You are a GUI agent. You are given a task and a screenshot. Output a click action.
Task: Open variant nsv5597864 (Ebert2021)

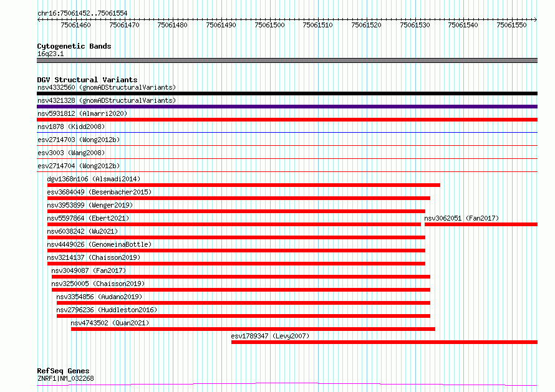pos(88,218)
